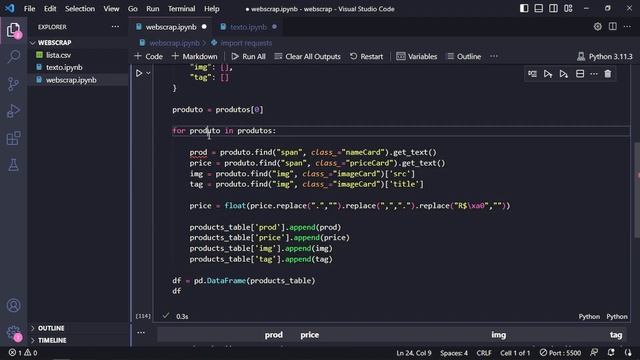Open the Help menu
640x360 pixels.
(x=212, y=9)
